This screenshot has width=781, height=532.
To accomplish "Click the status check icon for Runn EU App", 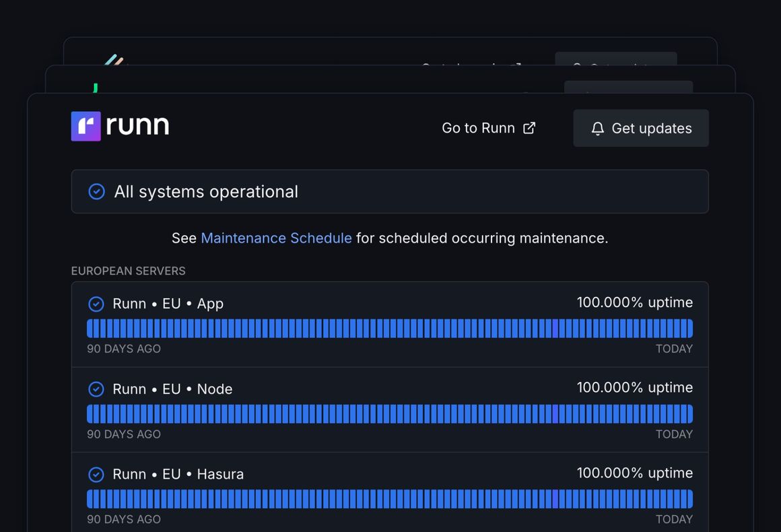I will [x=96, y=304].
